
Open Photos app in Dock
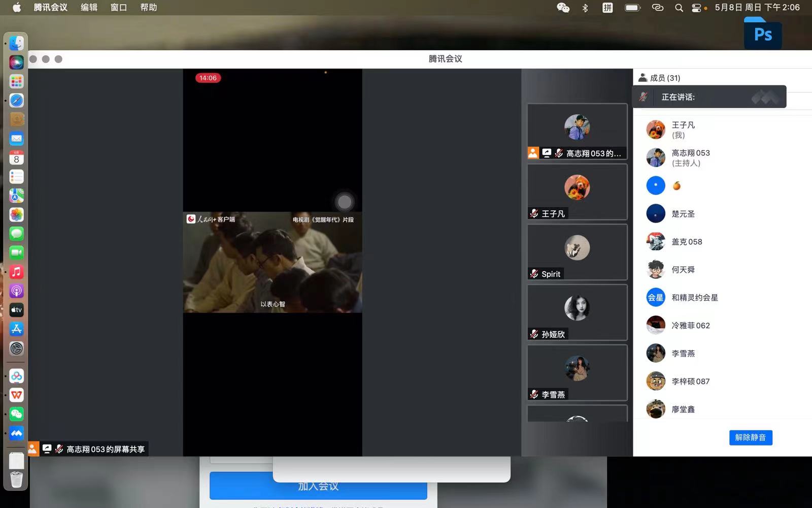pyautogui.click(x=16, y=214)
